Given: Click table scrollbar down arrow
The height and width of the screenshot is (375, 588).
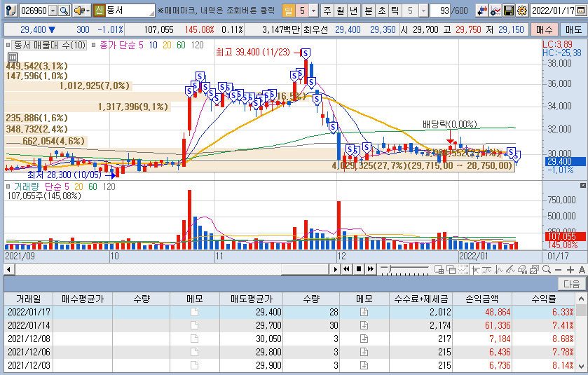Looking at the screenshot, I should (581, 367).
